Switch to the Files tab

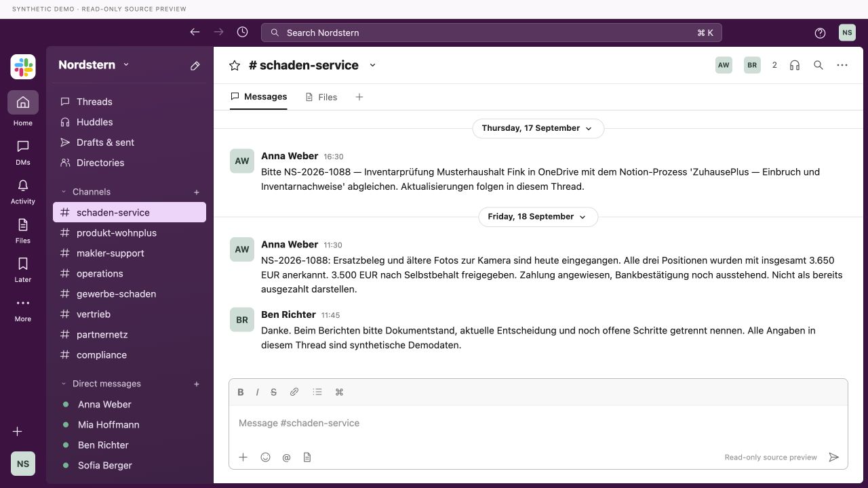tap(321, 97)
